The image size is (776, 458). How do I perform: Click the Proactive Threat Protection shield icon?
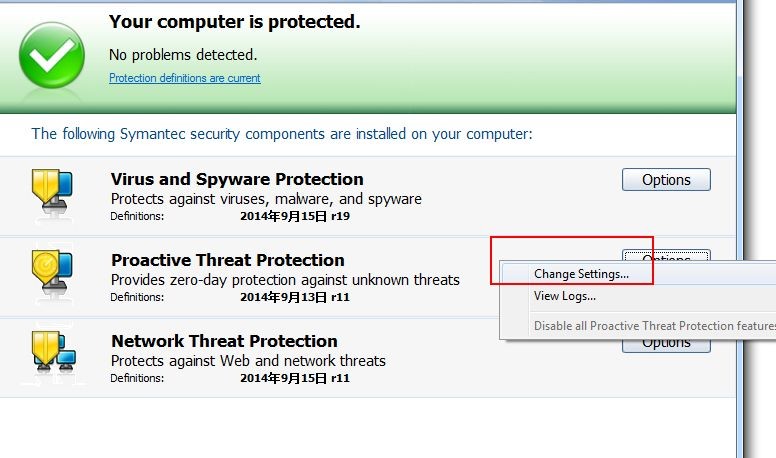pos(52,273)
